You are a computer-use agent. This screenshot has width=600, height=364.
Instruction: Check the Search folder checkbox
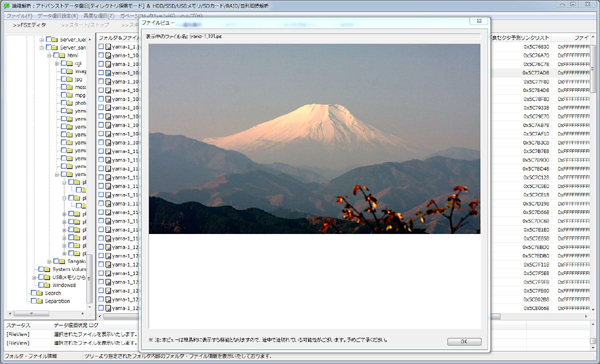pyautogui.click(x=33, y=293)
